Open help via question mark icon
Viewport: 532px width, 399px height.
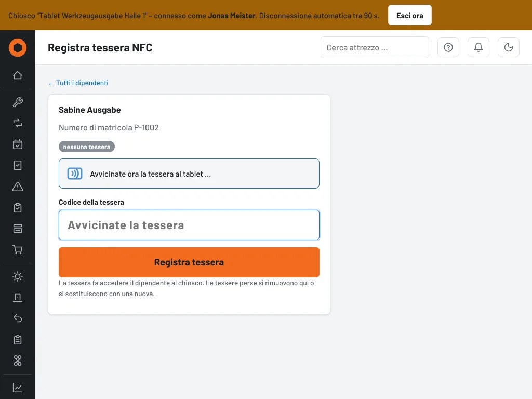coord(448,47)
